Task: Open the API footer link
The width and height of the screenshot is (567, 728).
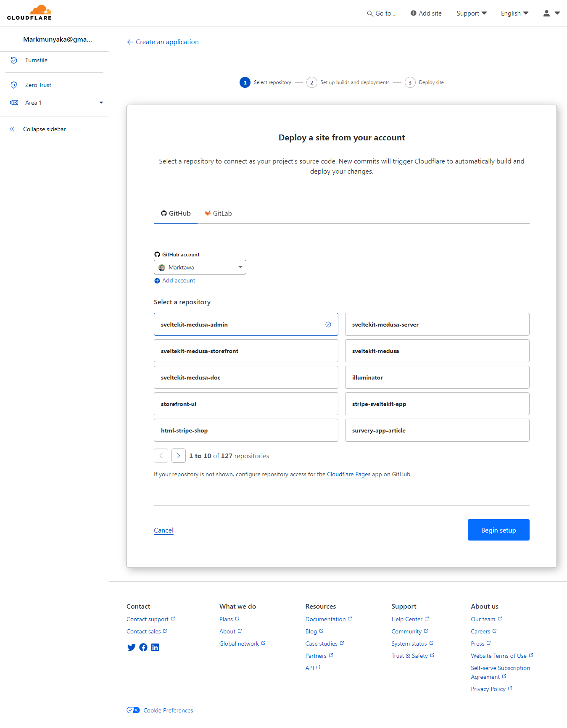Action: pos(313,668)
